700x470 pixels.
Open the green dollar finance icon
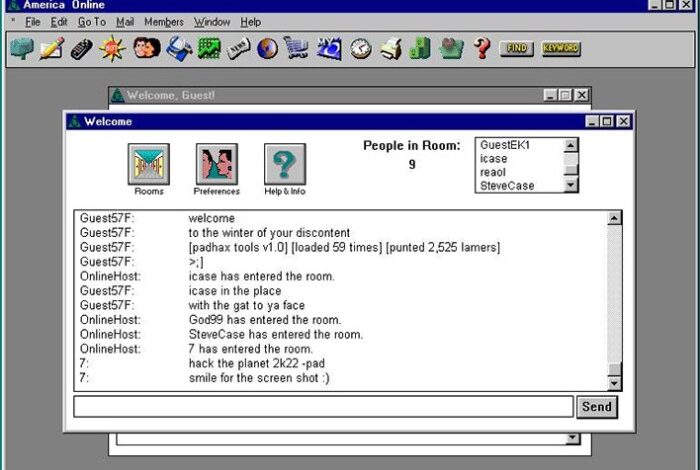pyautogui.click(x=420, y=48)
